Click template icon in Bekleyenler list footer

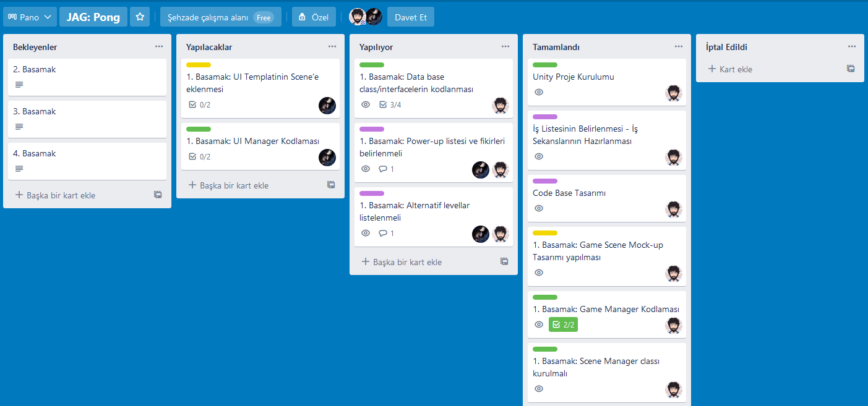(x=158, y=195)
